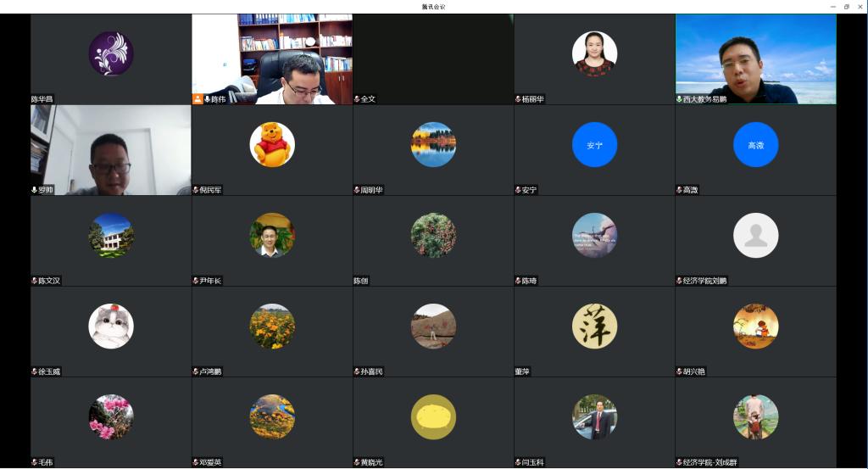868x469 pixels.
Task: Select the Winnie the Pooh avatar of 倪民军
Action: click(272, 144)
